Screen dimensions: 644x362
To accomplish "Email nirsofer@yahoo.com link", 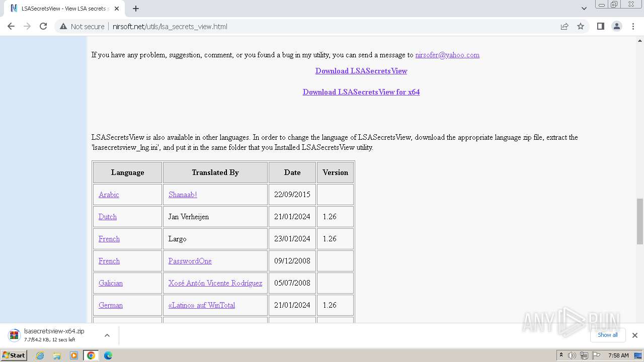I will [447, 55].
